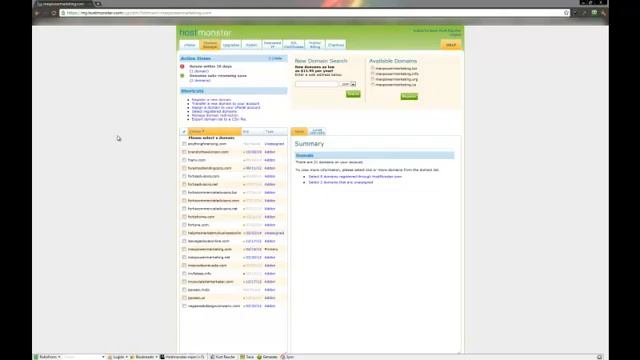Click the orange HELP button
This screenshot has height=360, width=640.
click(x=451, y=45)
